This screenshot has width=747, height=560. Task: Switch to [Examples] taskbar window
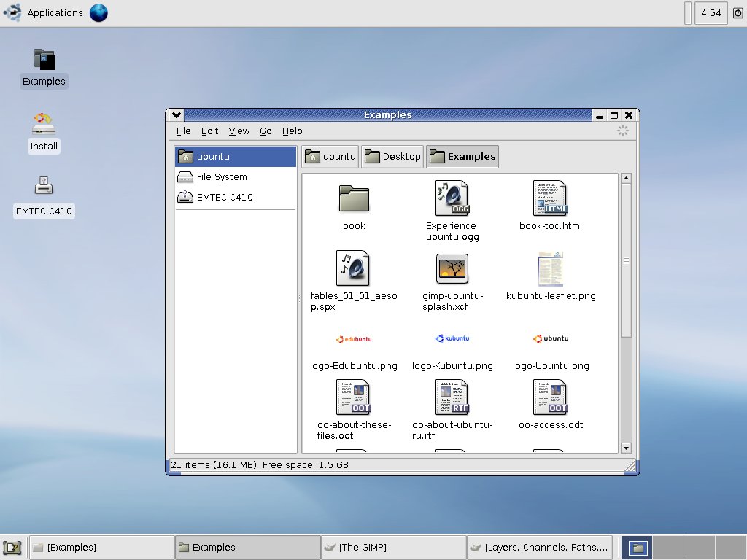click(x=101, y=548)
